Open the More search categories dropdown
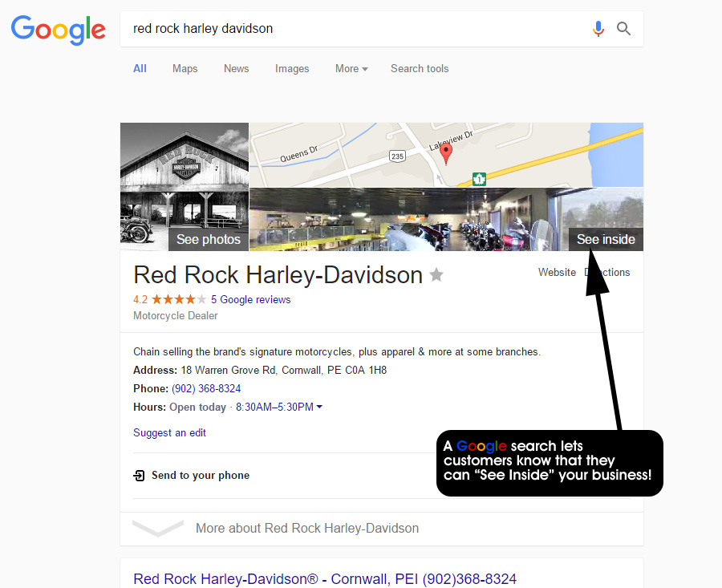722x588 pixels. click(351, 69)
